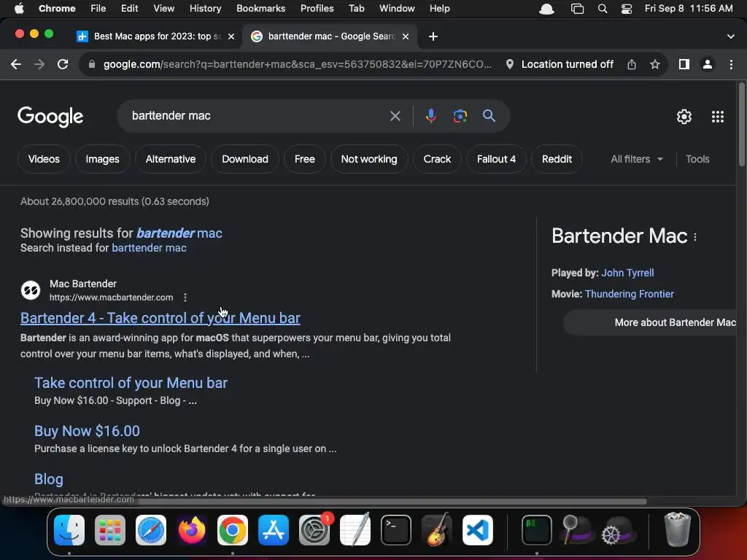Open the Profiles menu
The width and height of the screenshot is (747, 560).
click(317, 9)
